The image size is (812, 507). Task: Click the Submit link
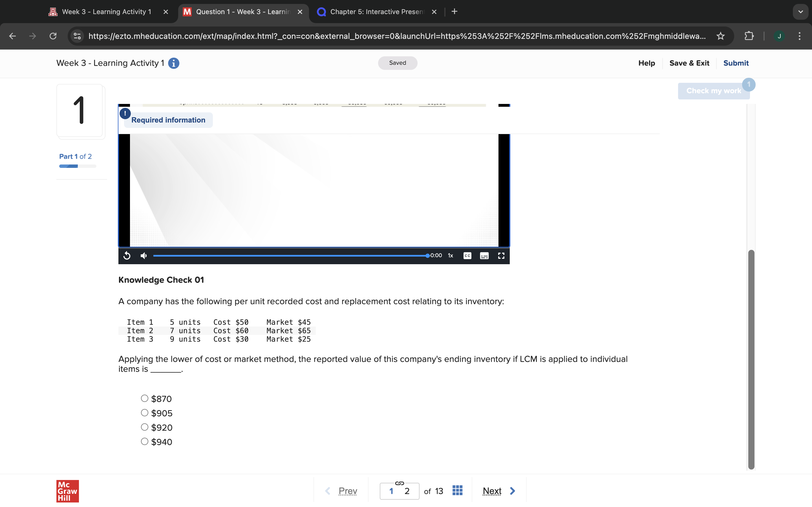pyautogui.click(x=736, y=63)
